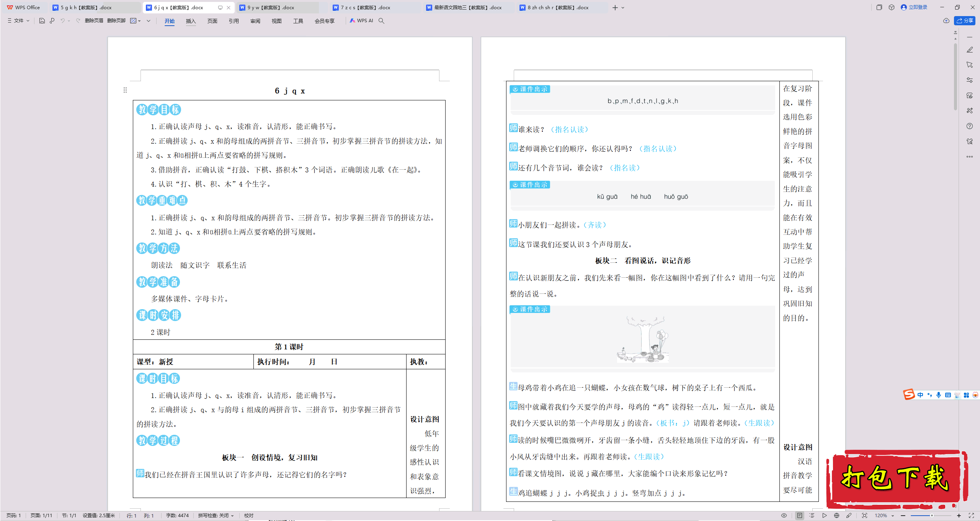Switch to web layout globe icon
Screen dimensions: 980x521
[x=837, y=516]
